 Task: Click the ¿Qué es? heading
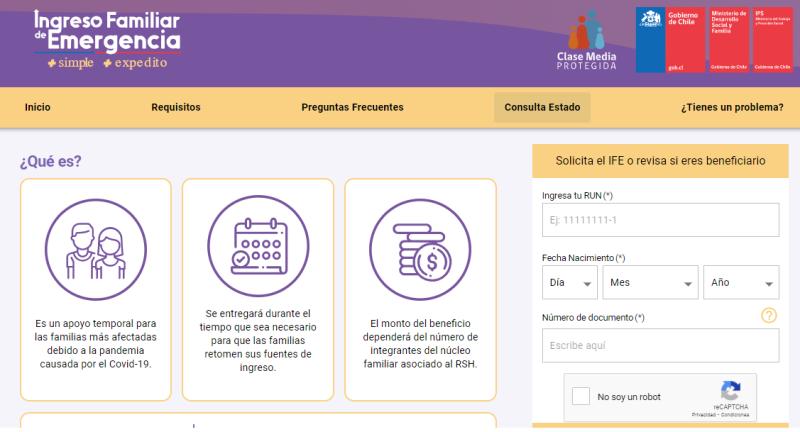[x=51, y=161]
